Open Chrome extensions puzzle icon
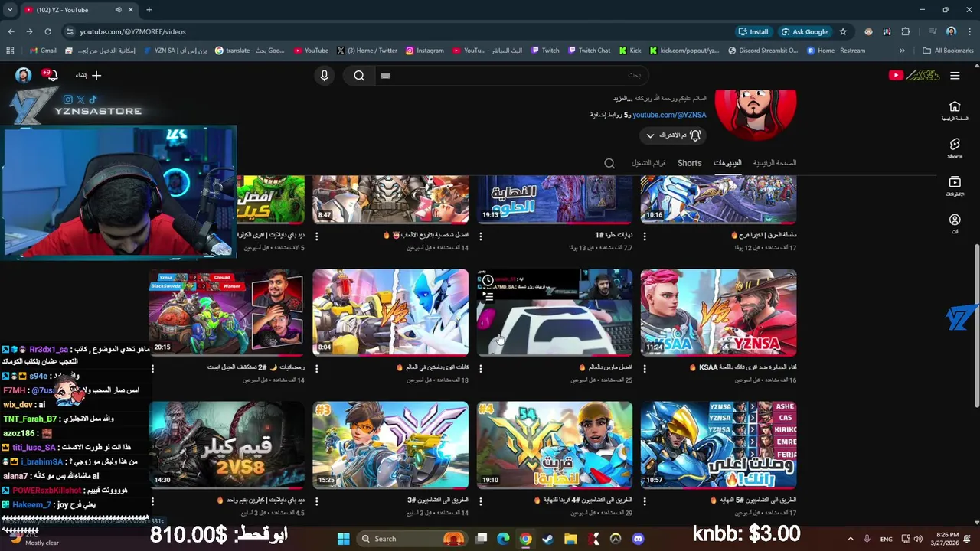This screenshot has width=980, height=551. (x=906, y=31)
